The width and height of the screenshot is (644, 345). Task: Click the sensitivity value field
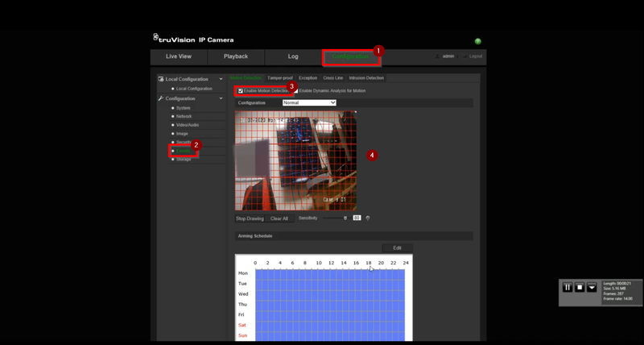(x=357, y=218)
